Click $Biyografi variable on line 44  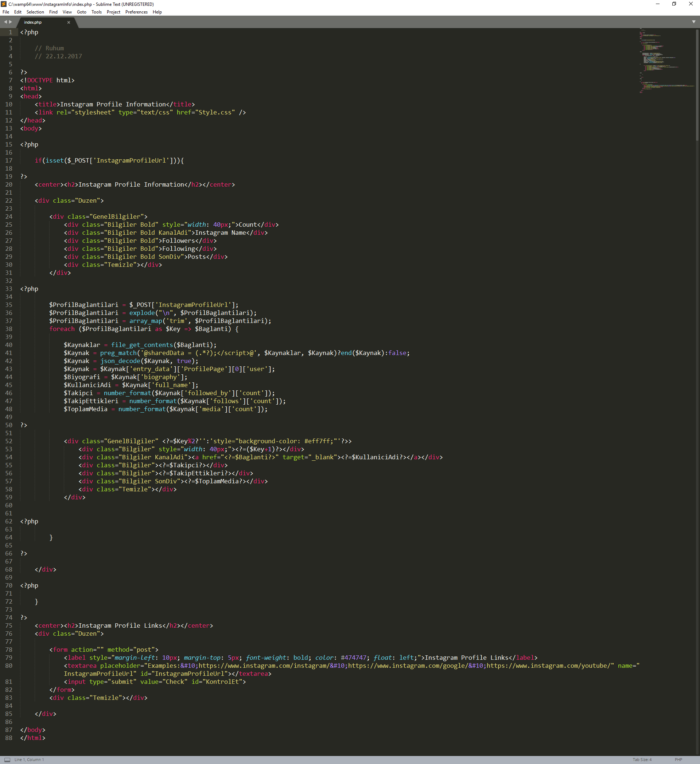(82, 377)
